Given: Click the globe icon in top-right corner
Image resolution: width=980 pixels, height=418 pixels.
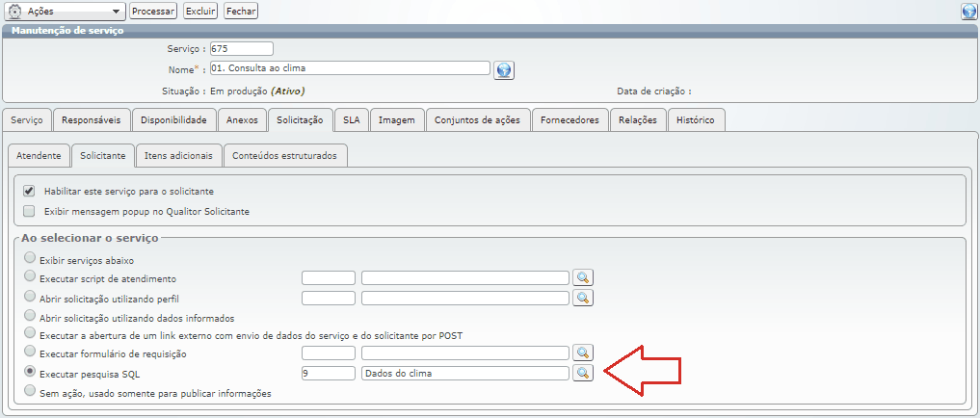Looking at the screenshot, I should tap(968, 12).
